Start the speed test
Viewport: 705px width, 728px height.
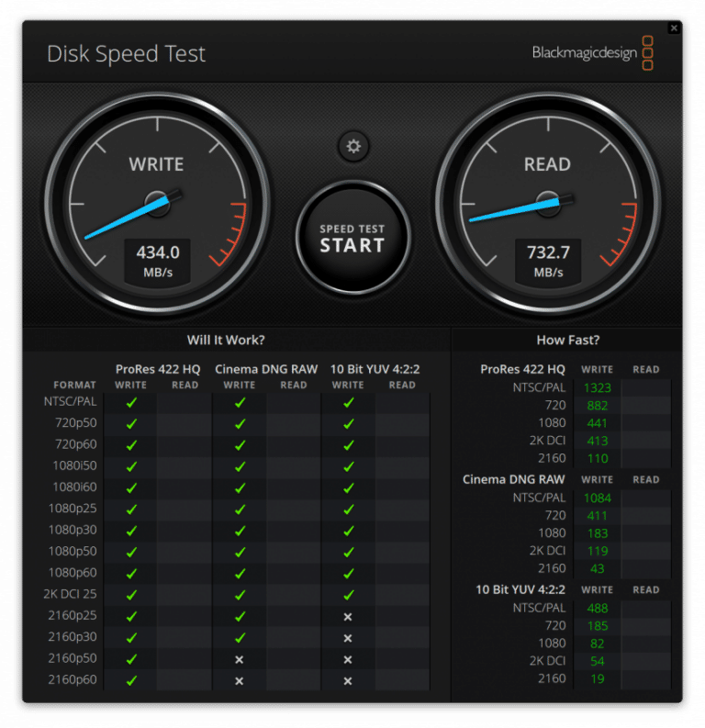pos(352,238)
